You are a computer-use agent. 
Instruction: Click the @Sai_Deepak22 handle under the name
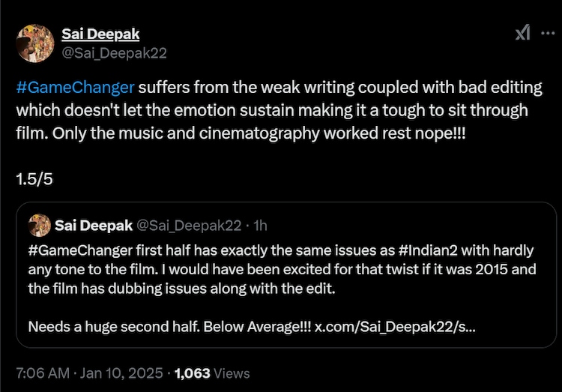[114, 52]
